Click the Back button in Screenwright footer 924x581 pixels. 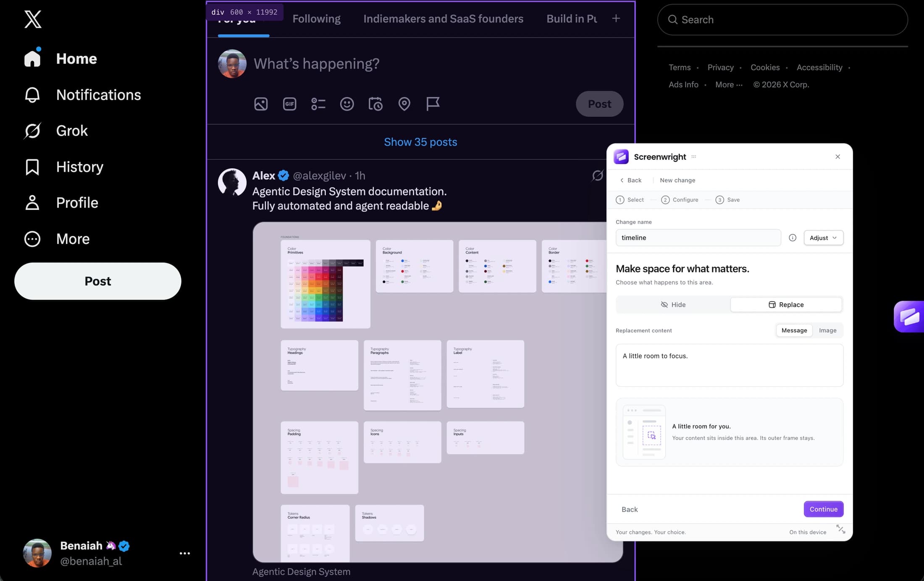630,509
